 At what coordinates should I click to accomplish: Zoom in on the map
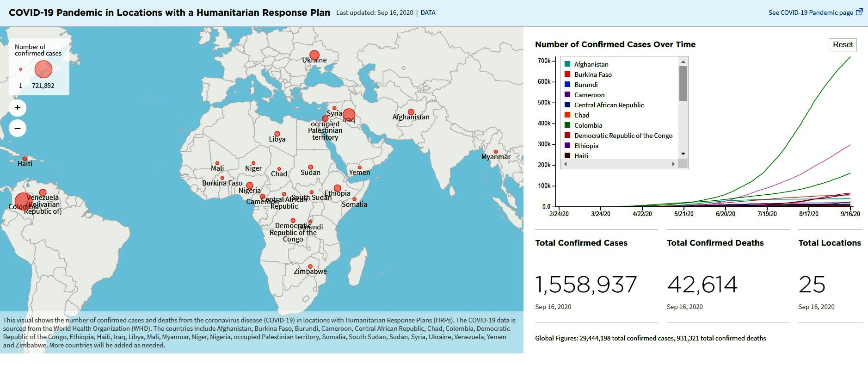tap(18, 108)
